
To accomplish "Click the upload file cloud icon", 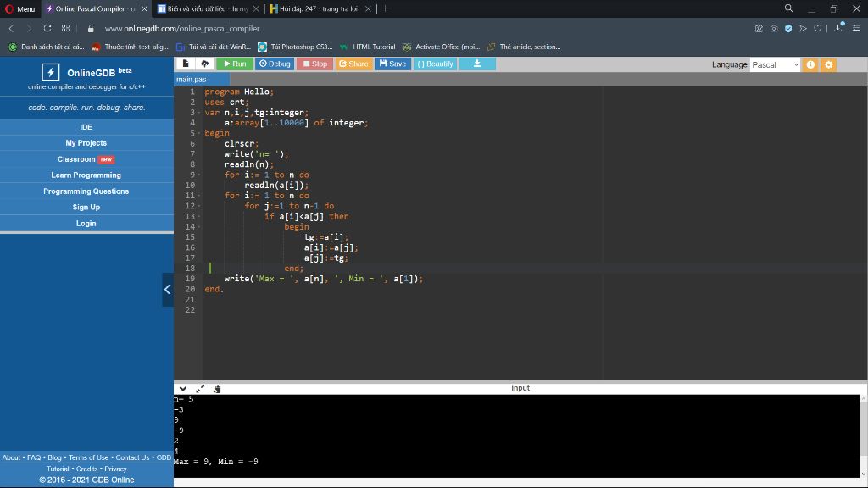I will (x=205, y=64).
